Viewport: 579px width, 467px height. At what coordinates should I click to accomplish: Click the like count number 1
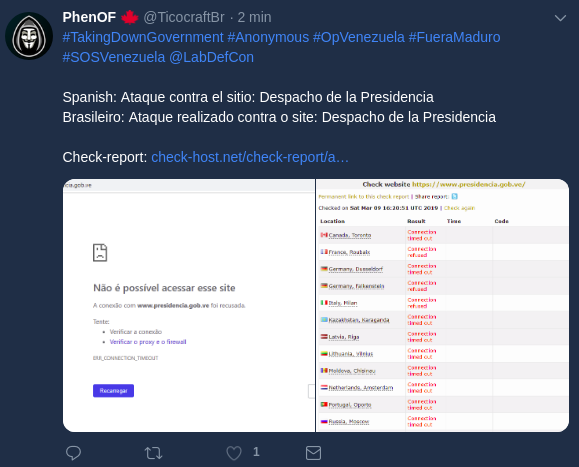click(x=256, y=452)
